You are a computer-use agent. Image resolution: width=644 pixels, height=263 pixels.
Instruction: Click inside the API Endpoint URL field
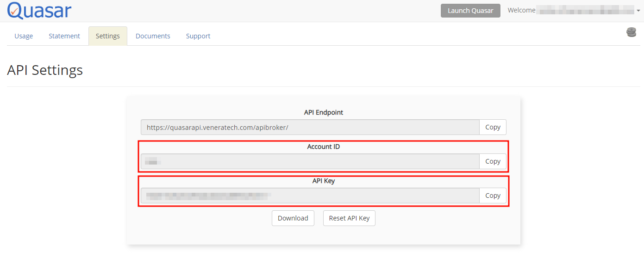pos(310,127)
